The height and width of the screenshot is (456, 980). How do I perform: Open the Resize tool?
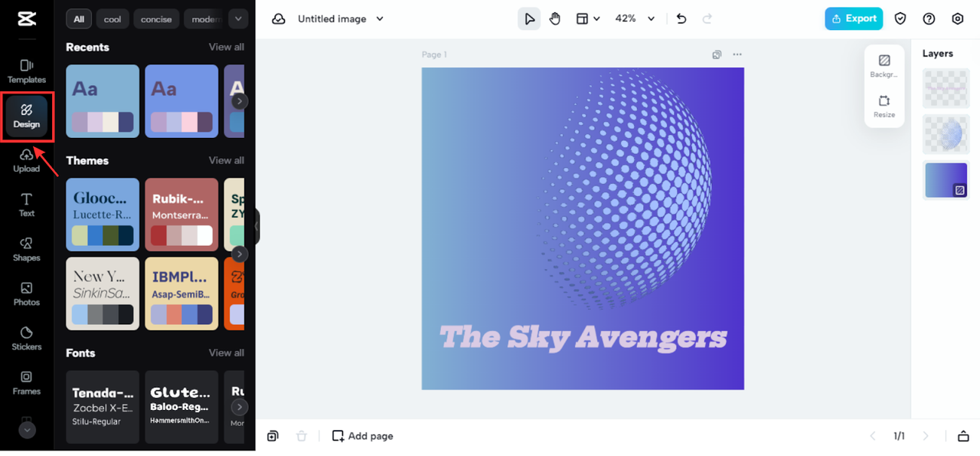click(884, 106)
